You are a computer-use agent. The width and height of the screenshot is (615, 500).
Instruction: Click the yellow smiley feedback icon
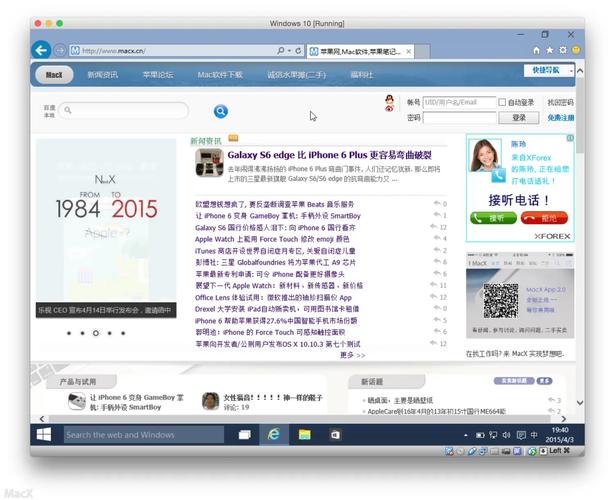[576, 50]
